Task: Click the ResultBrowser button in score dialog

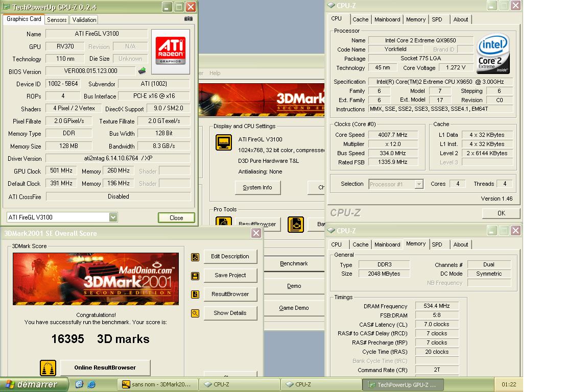Action: (230, 294)
